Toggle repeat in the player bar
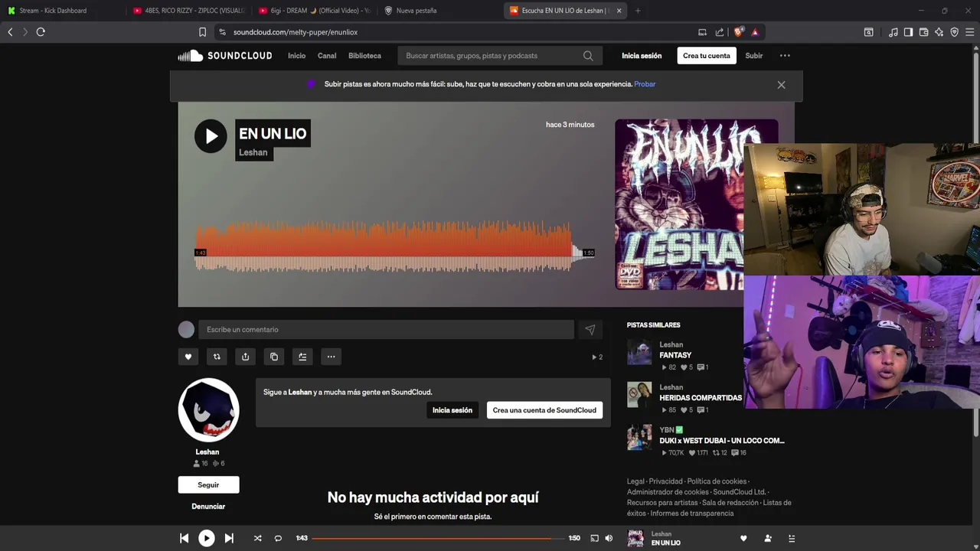Screen dimensions: 980x551 point(278,539)
